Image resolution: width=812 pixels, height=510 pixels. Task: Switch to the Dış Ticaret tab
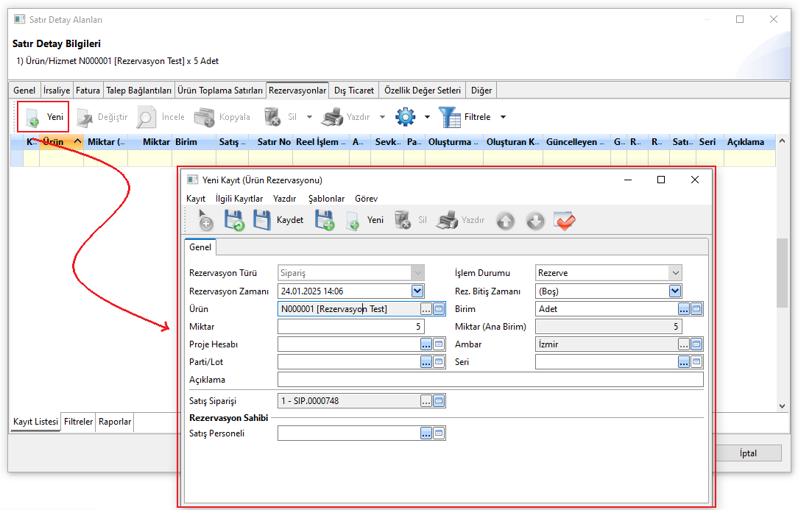click(354, 91)
